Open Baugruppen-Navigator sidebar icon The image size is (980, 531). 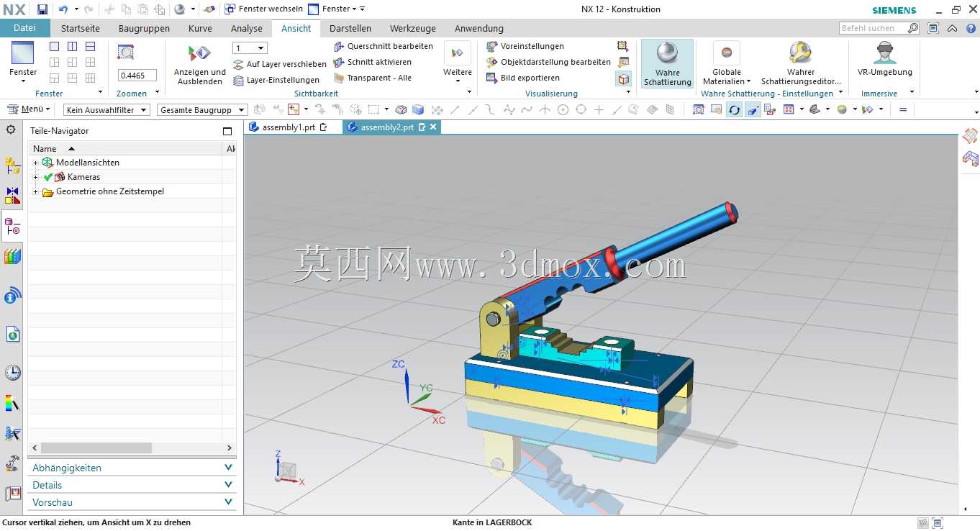[x=12, y=165]
